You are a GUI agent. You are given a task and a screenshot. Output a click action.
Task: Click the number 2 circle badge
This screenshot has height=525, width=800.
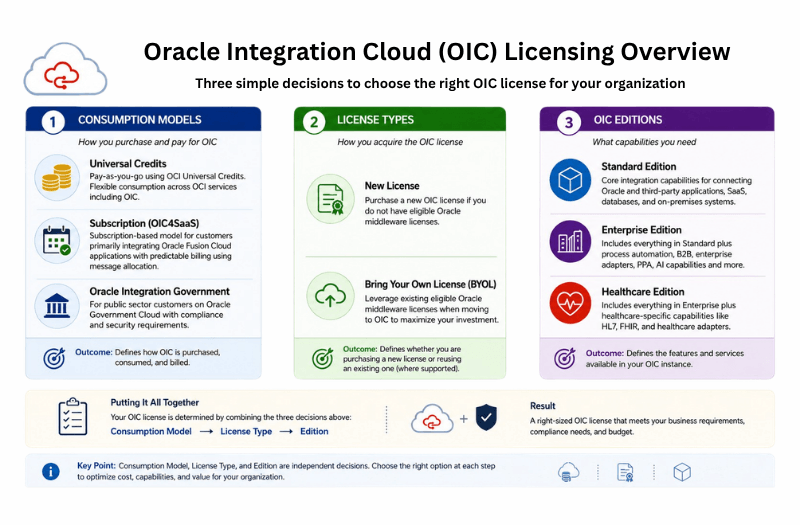tap(314, 122)
